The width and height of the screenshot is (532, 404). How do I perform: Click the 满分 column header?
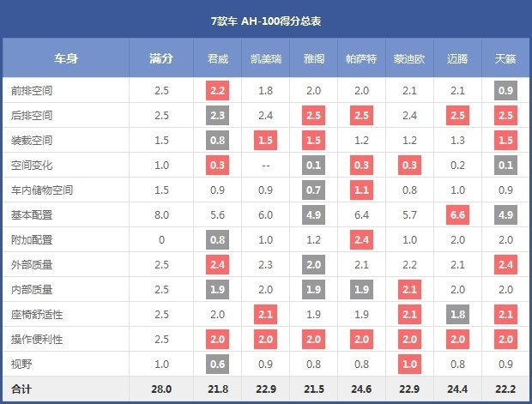161,58
